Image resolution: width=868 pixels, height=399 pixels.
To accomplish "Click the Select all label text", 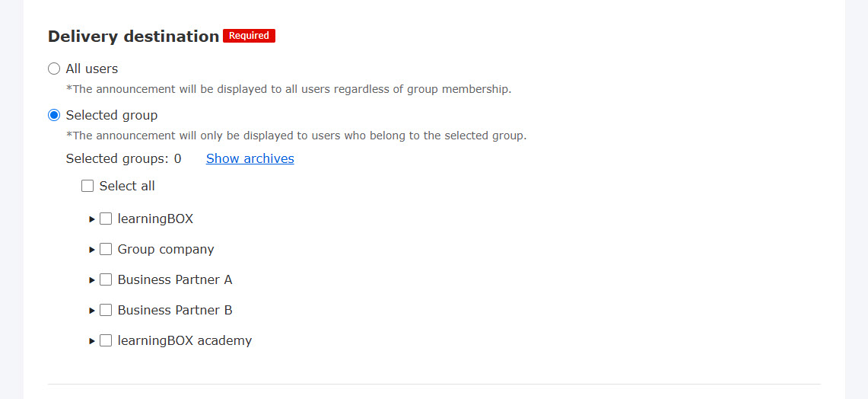I will (x=127, y=186).
